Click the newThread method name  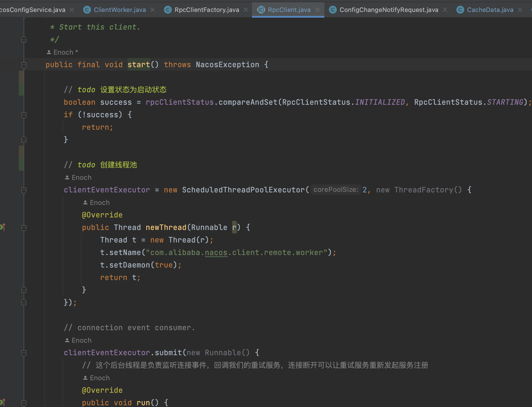coord(166,227)
